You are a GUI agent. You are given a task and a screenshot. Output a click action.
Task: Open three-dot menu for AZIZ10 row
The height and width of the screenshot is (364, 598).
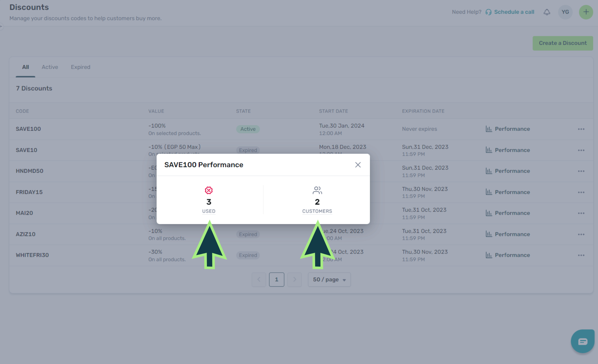[581, 234]
